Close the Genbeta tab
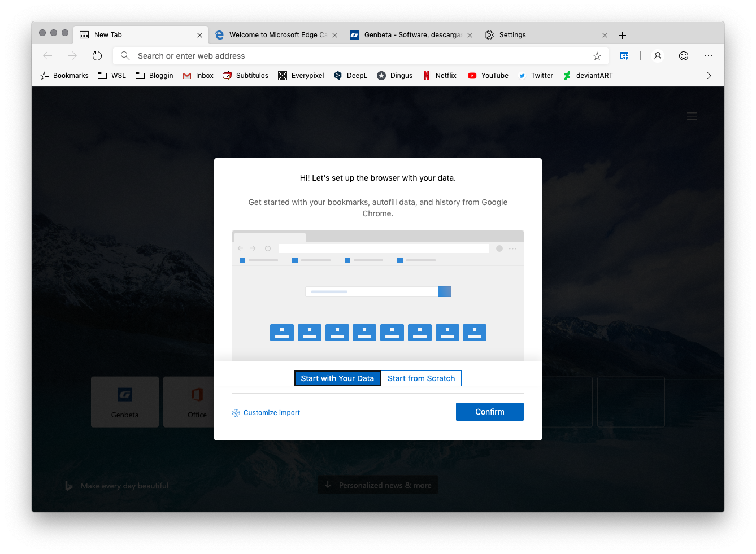Image resolution: width=756 pixels, height=554 pixels. (x=470, y=35)
